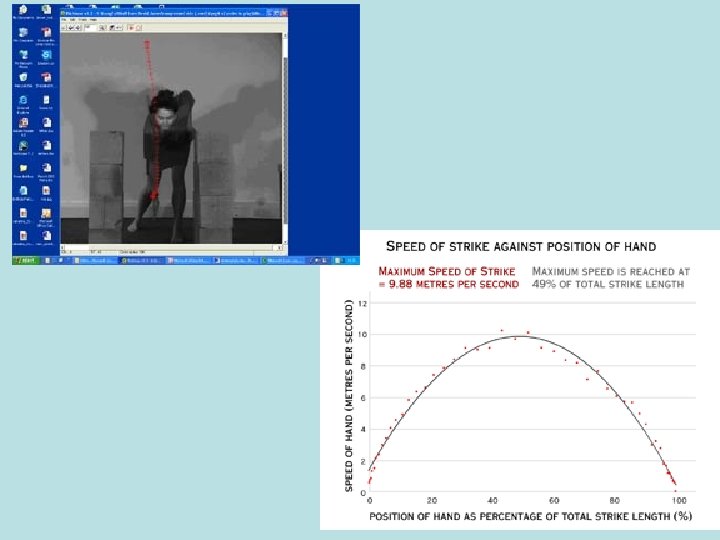Open the My Documents desktop icon
Screen dimensions: 720x540
point(23,10)
